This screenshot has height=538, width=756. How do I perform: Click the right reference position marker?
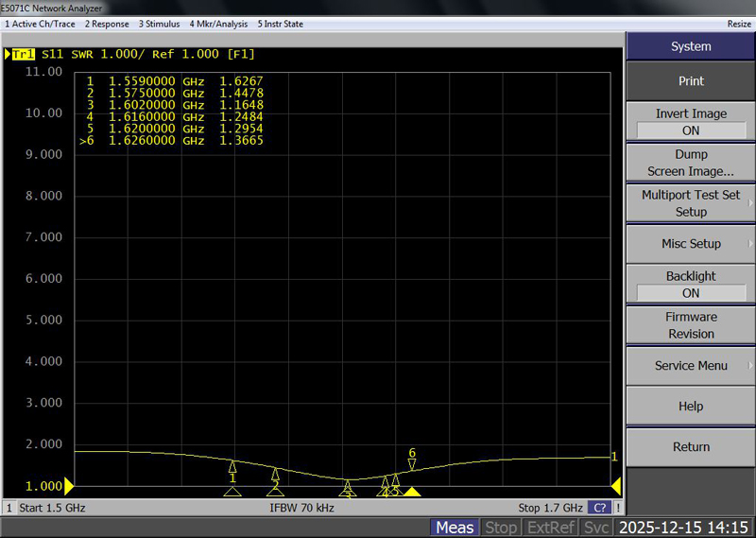pos(616,486)
